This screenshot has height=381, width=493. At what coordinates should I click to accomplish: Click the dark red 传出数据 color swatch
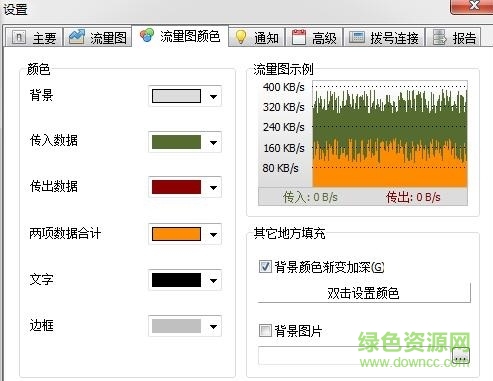pyautogui.click(x=176, y=187)
